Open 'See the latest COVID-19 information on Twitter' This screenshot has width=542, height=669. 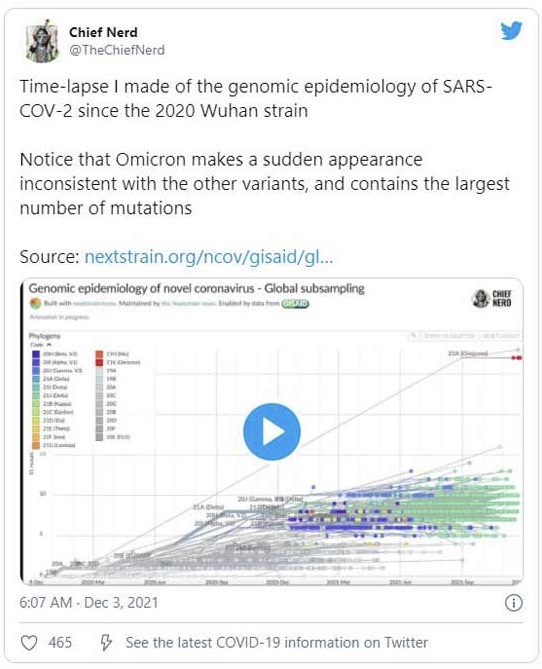(x=277, y=643)
